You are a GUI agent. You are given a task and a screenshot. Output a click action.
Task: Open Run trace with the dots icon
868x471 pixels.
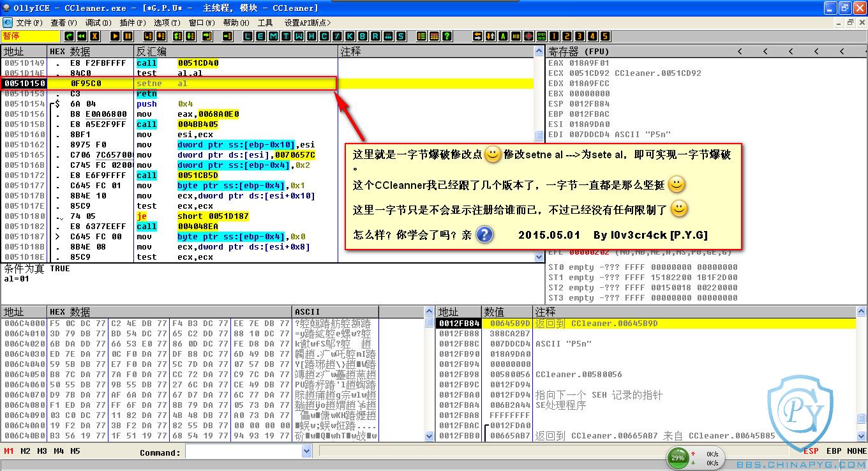pos(388,36)
